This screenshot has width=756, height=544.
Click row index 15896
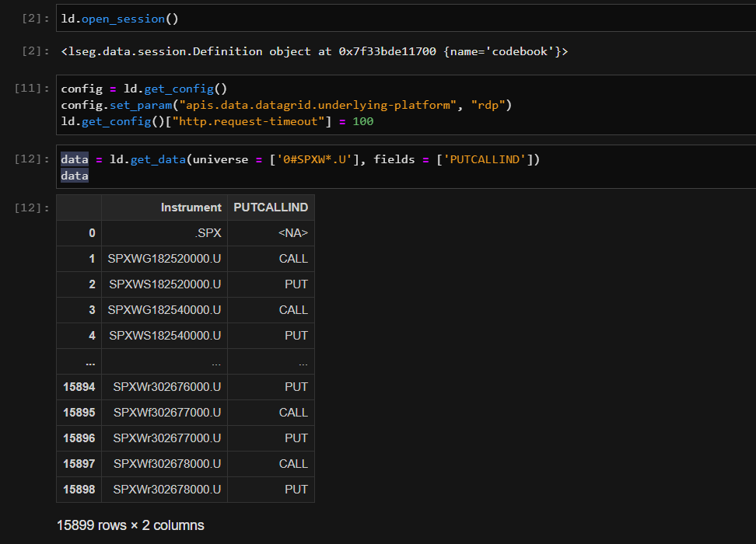(x=79, y=438)
